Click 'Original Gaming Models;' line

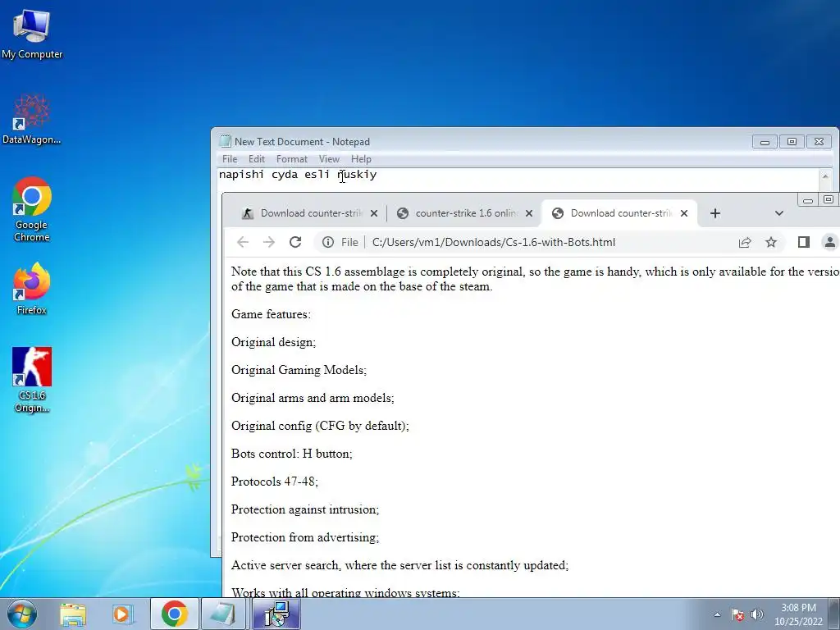pyautogui.click(x=299, y=370)
